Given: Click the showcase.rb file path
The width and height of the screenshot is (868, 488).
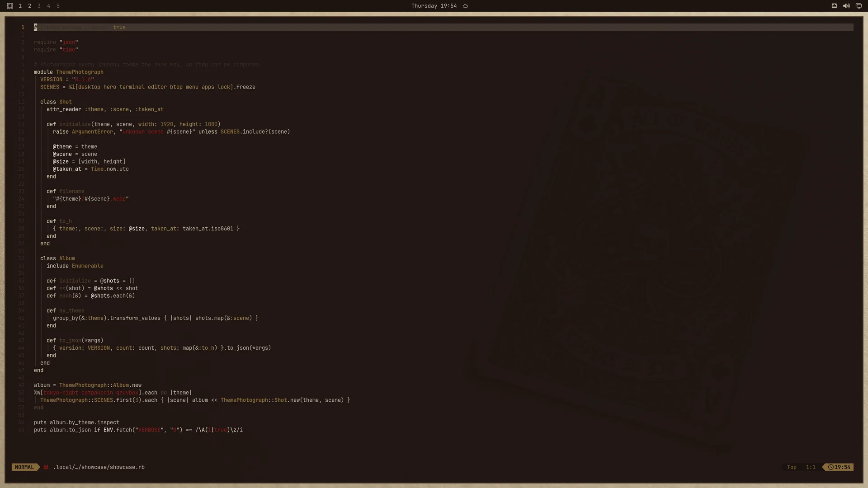Looking at the screenshot, I should pyautogui.click(x=99, y=467).
